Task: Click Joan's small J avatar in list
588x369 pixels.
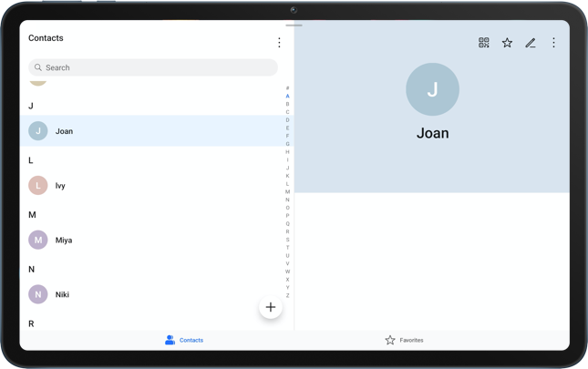Action: click(38, 130)
